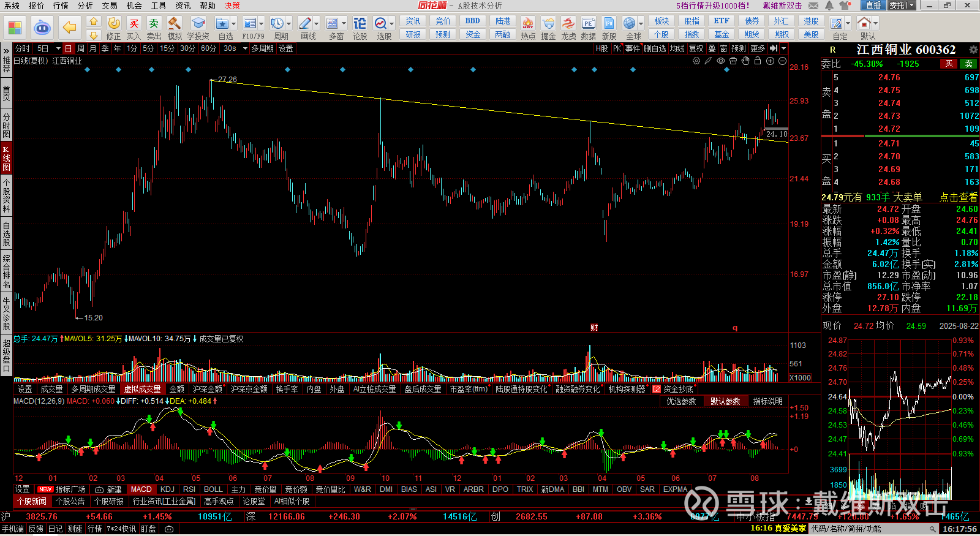
Task: Toggle the chart lock icon
Action: click(x=758, y=61)
